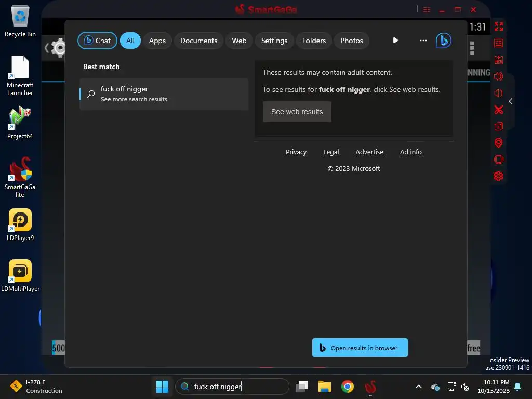Screen dimensions: 532x399
Task: Collapse the SmartGaGa sidebar chevron
Action: (510, 101)
